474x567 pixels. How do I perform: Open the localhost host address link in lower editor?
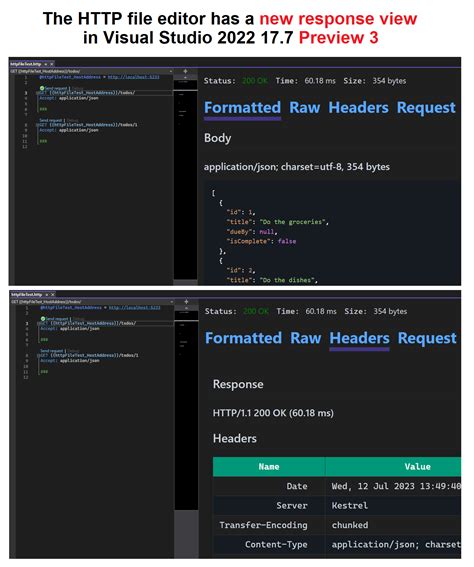[134, 308]
